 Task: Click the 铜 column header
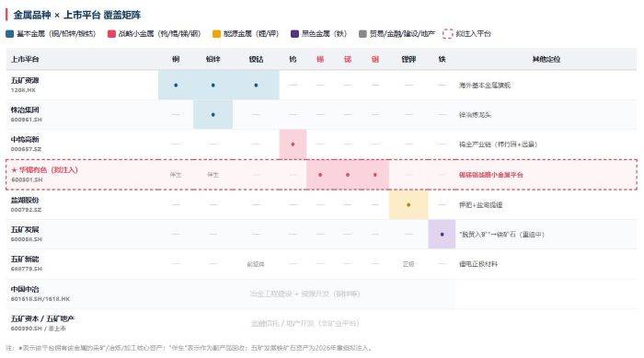[176, 59]
